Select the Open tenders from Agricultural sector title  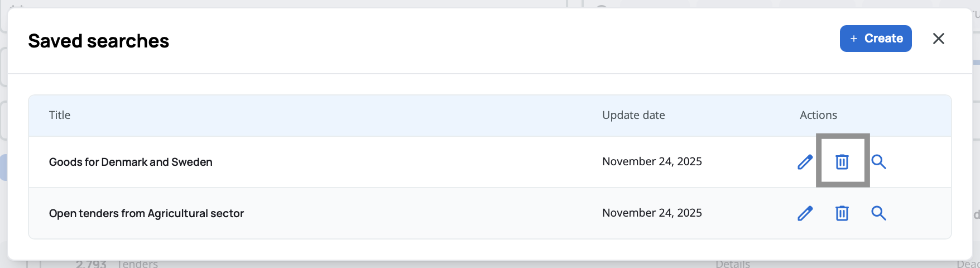click(x=146, y=213)
